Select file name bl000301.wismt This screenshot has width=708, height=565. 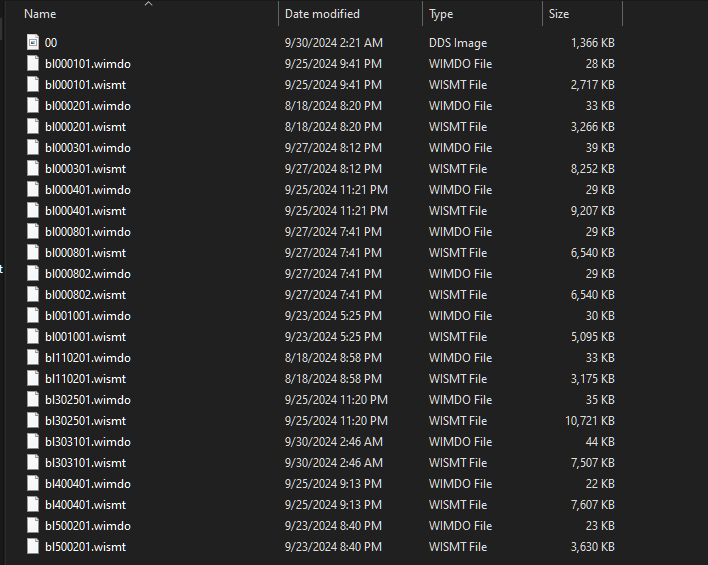click(x=85, y=169)
